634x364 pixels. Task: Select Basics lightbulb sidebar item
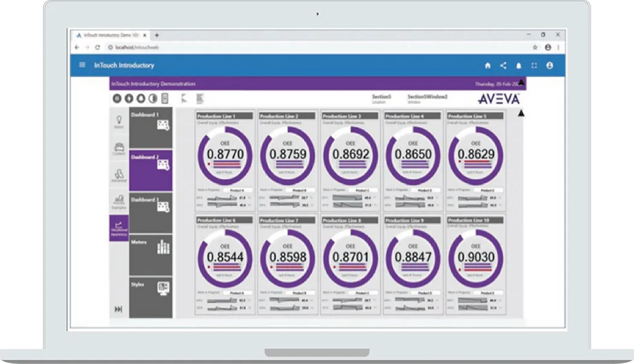pos(119,122)
